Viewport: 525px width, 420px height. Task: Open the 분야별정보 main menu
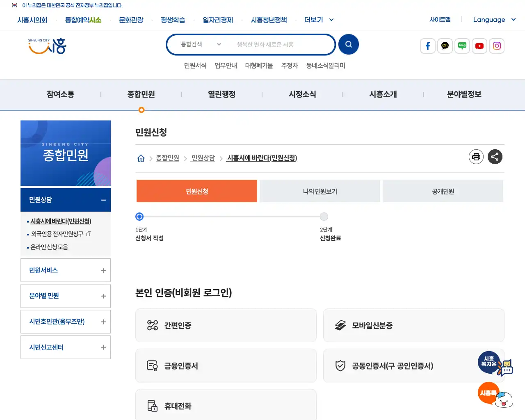click(x=464, y=94)
